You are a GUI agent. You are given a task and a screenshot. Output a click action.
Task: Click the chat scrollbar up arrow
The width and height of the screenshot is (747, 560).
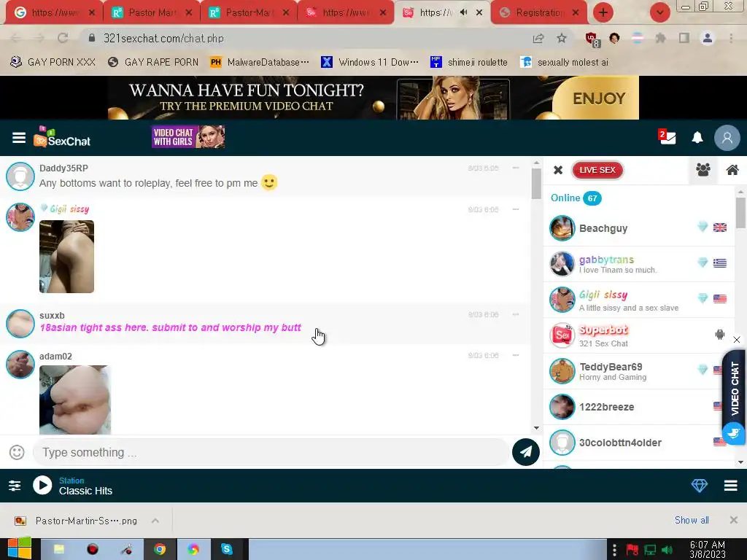[x=536, y=163]
